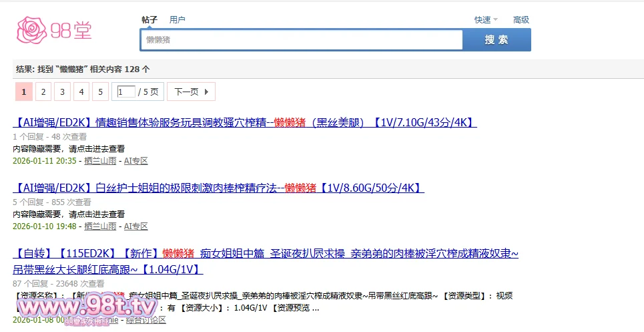This screenshot has height=332, width=644.
Task: Open the 高级 advanced search link
Action: point(521,20)
